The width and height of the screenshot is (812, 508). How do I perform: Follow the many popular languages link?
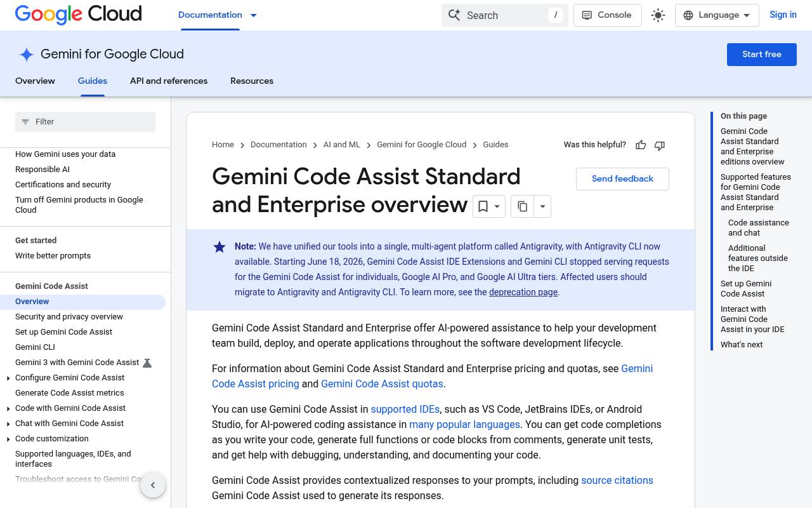[464, 424]
